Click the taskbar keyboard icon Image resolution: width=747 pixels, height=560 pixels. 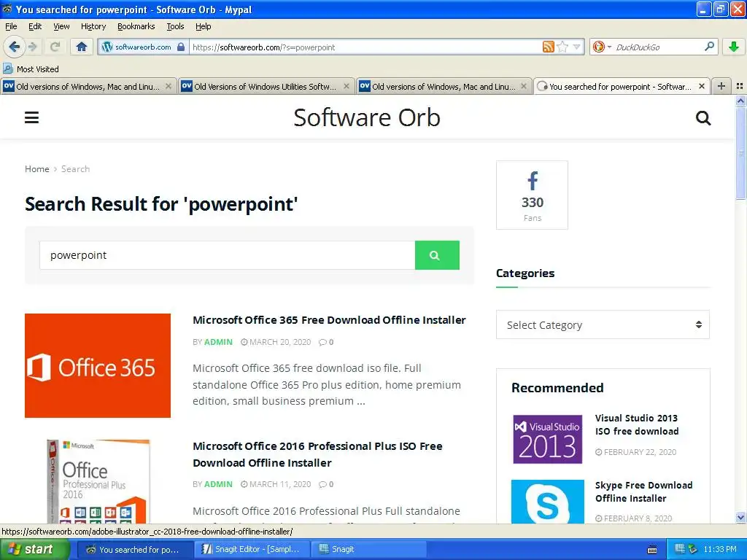(652, 550)
